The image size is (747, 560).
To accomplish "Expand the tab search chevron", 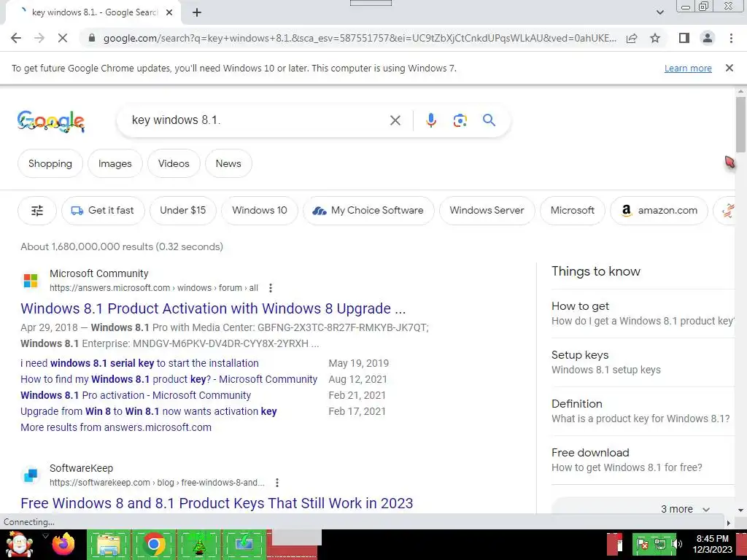I will 659,12.
